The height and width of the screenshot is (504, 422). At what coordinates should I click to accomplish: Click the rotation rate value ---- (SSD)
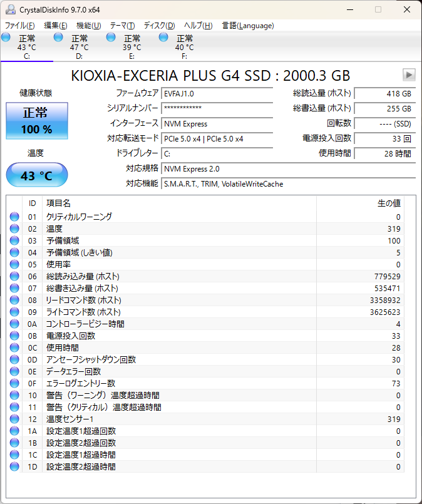pos(384,124)
